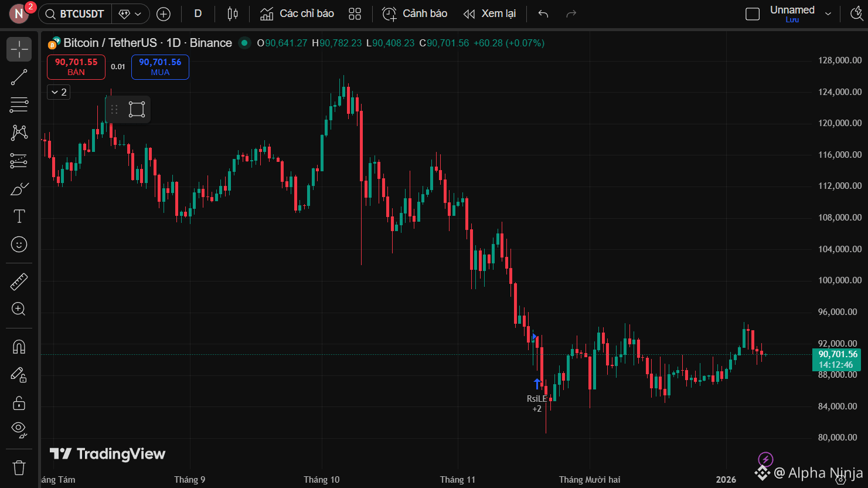Collapse the indicator legend showing 2
868x488 pixels.
point(59,92)
